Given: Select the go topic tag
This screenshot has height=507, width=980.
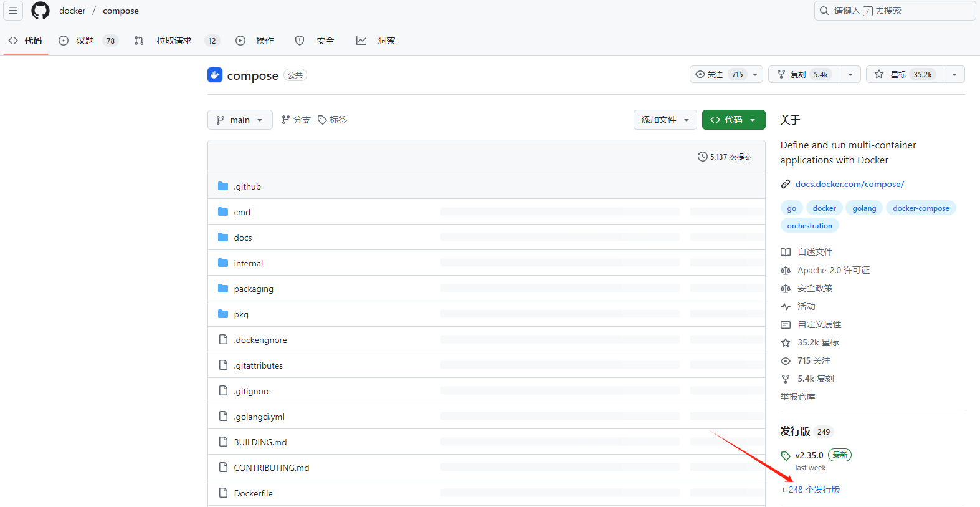Looking at the screenshot, I should point(791,208).
